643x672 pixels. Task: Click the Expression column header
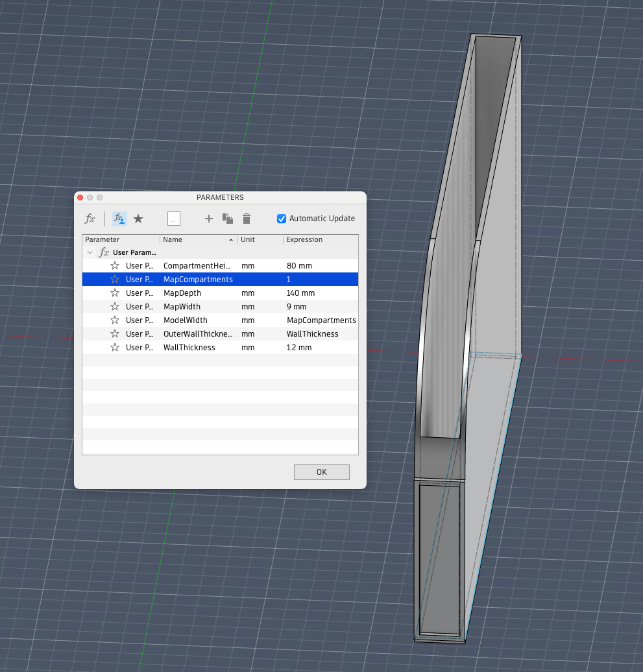[x=305, y=239]
